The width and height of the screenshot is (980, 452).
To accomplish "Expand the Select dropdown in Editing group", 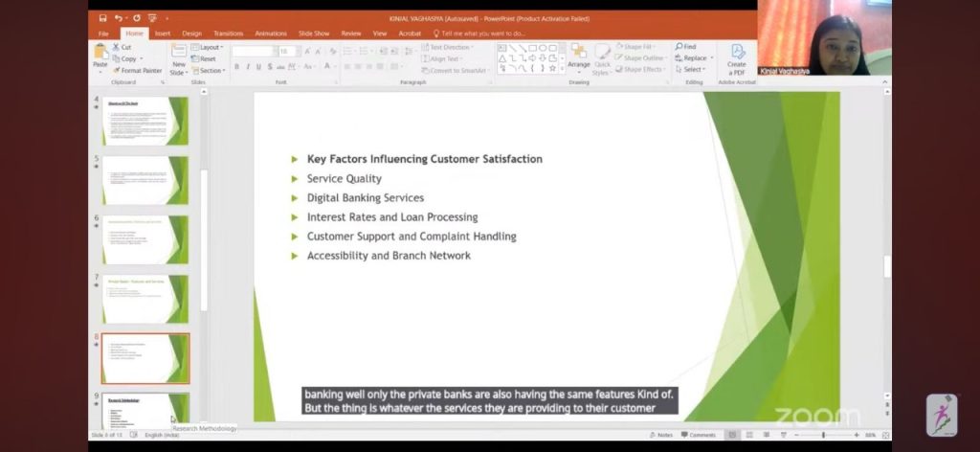I will (693, 69).
